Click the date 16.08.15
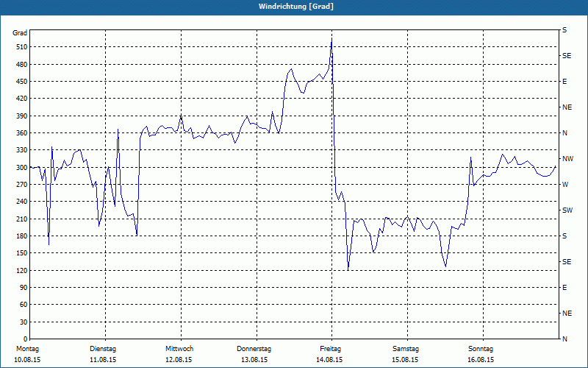 [x=481, y=360]
